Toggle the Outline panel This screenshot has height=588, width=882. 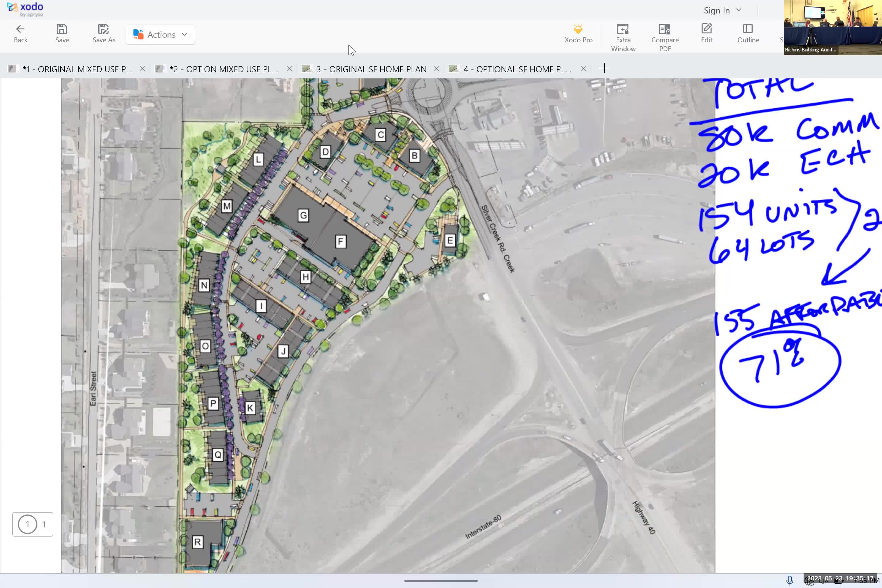point(748,34)
